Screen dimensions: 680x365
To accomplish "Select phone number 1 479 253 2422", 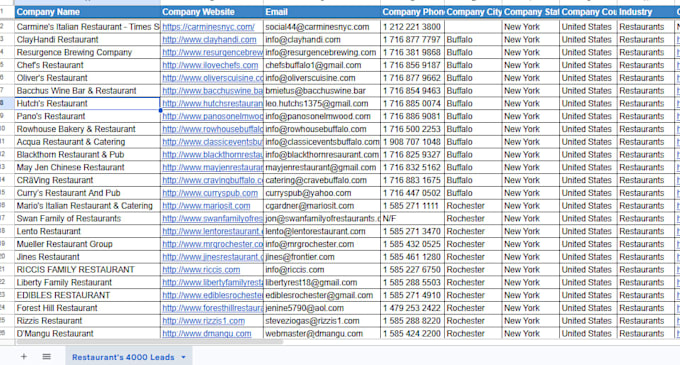I will tap(412, 308).
